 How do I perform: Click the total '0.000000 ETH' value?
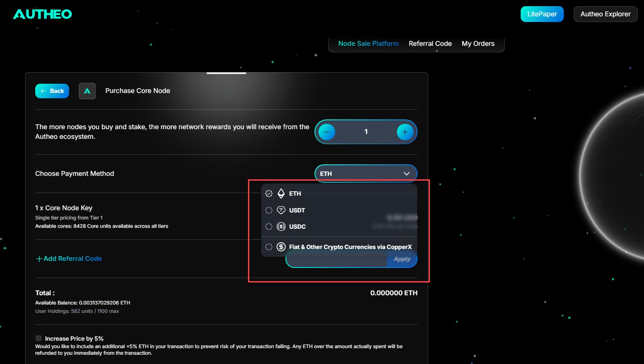pyautogui.click(x=394, y=293)
